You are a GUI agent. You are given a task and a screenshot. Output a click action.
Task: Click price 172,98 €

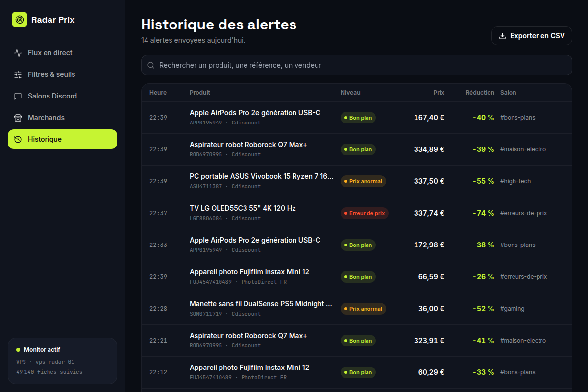pos(429,245)
